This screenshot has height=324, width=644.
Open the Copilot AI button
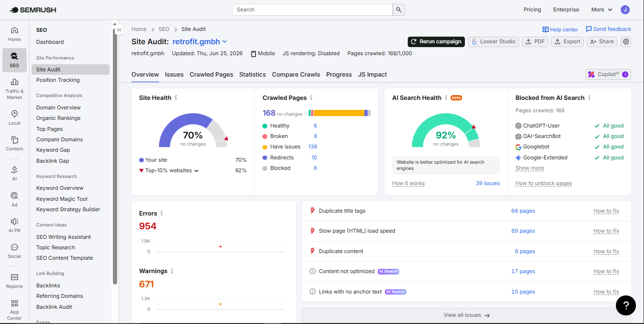(608, 74)
